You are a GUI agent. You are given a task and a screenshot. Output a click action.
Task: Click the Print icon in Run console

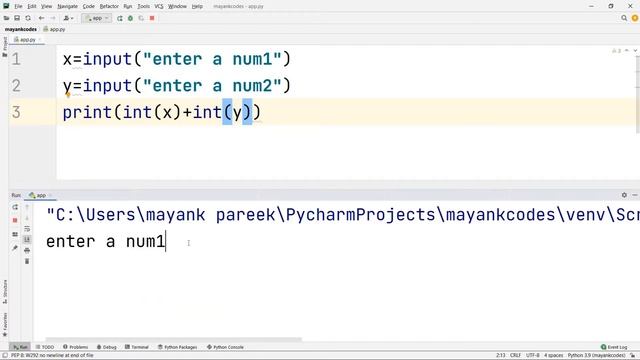[27, 250]
